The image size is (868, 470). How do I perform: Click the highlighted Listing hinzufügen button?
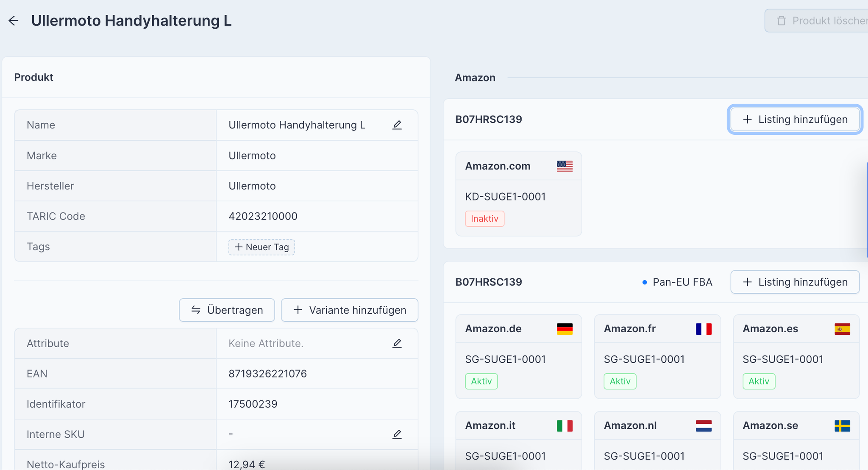point(795,120)
